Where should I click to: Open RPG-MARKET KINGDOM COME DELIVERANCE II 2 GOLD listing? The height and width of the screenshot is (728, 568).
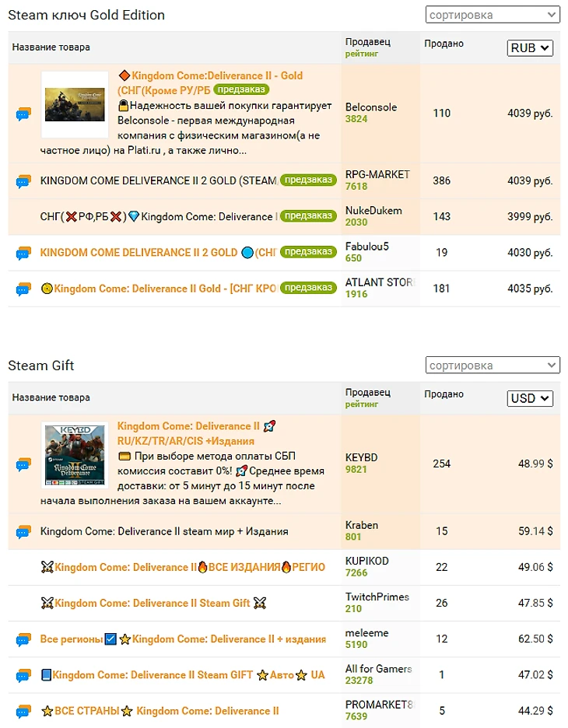tap(159, 180)
